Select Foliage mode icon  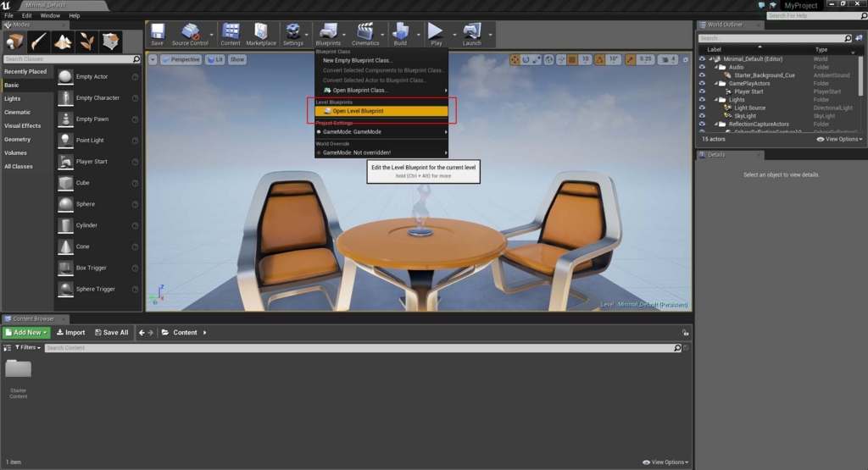(86, 41)
